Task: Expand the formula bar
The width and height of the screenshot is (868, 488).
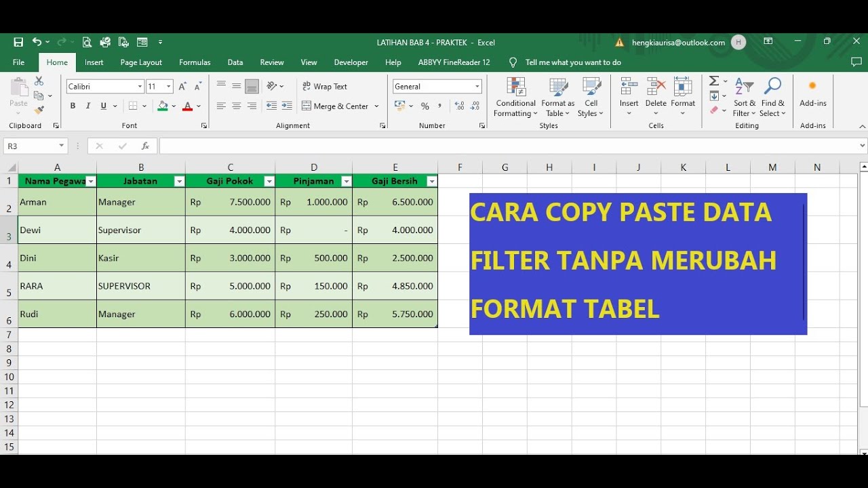Action: click(x=863, y=146)
